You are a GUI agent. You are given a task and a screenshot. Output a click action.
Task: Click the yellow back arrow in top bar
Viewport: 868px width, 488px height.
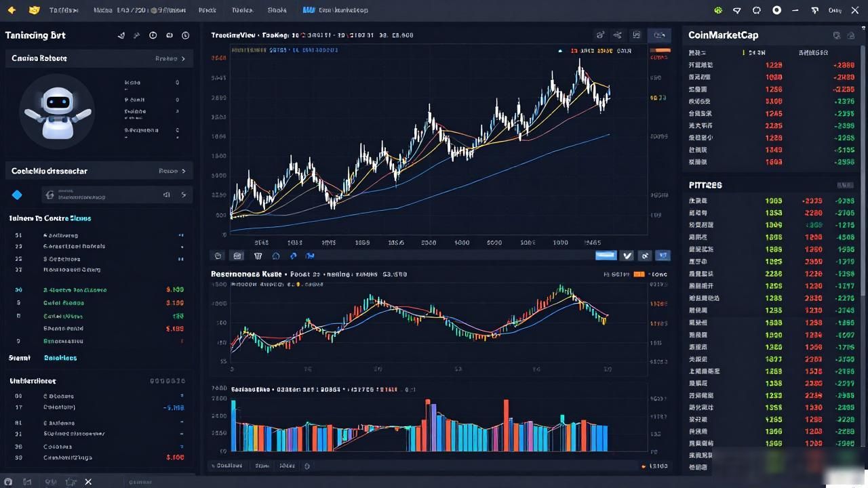[x=12, y=10]
